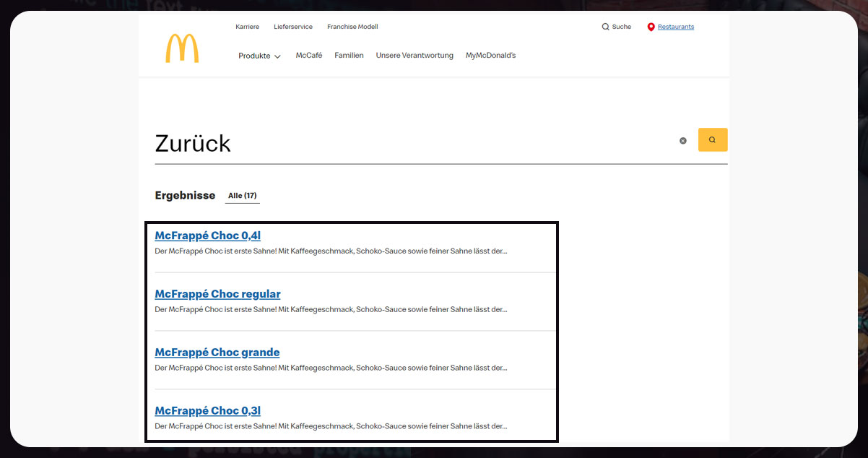The height and width of the screenshot is (458, 868).
Task: Open the Karriere link
Action: pyautogui.click(x=247, y=27)
